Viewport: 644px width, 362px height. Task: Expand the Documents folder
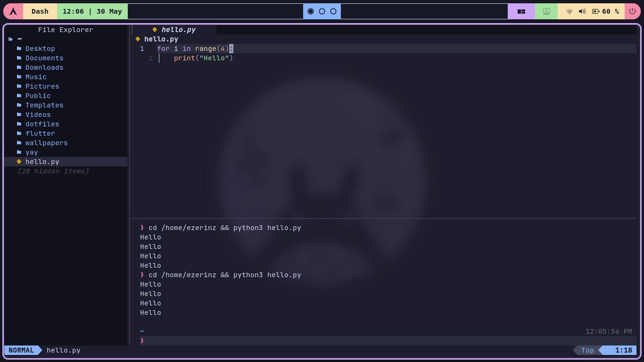pos(44,58)
